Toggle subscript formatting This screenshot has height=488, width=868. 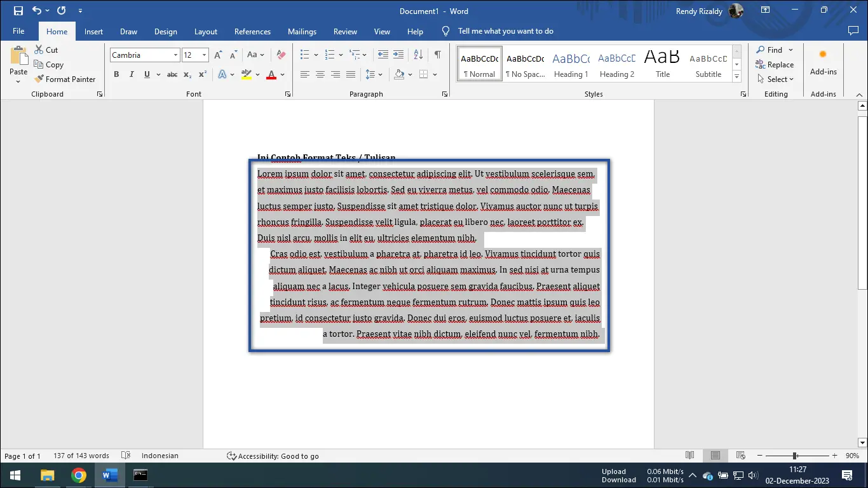[187, 74]
